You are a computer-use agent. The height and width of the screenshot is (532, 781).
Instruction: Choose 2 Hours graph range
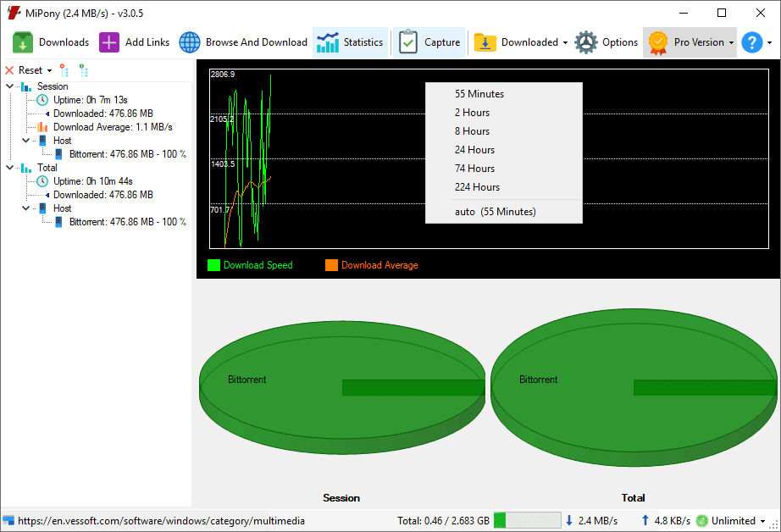pos(503,113)
